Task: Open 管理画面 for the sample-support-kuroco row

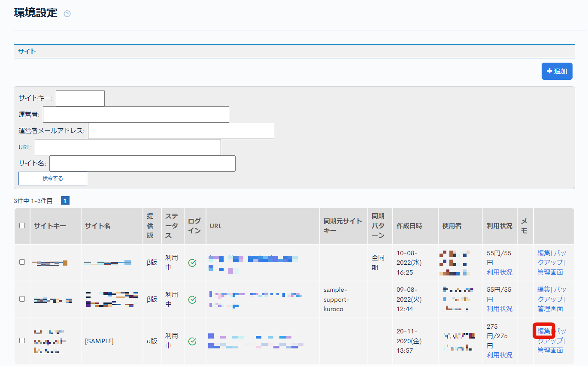Action: 550,309
